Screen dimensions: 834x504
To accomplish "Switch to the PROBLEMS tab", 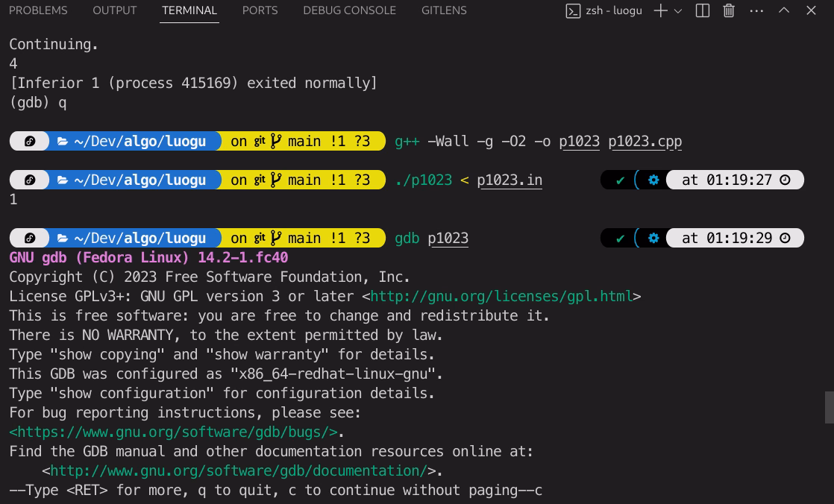I will point(38,10).
